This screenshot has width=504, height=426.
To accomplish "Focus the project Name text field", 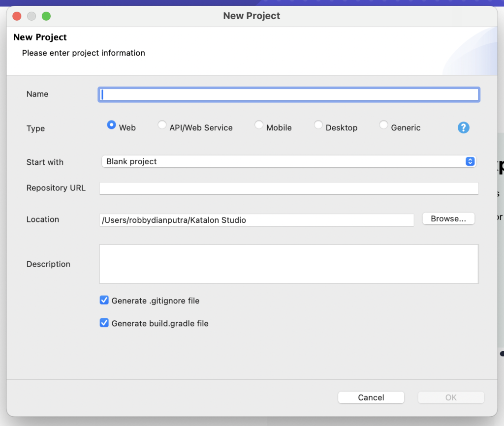I will coord(289,94).
